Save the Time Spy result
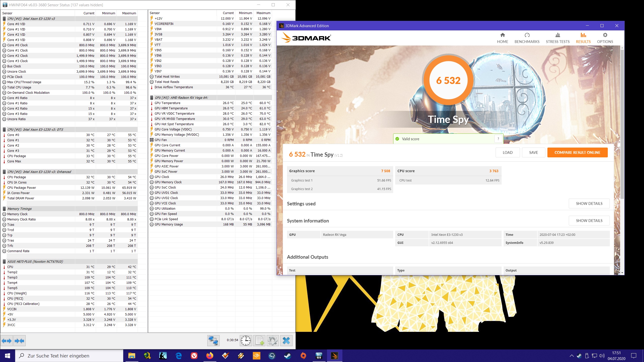This screenshot has height=362, width=644. coord(534,152)
